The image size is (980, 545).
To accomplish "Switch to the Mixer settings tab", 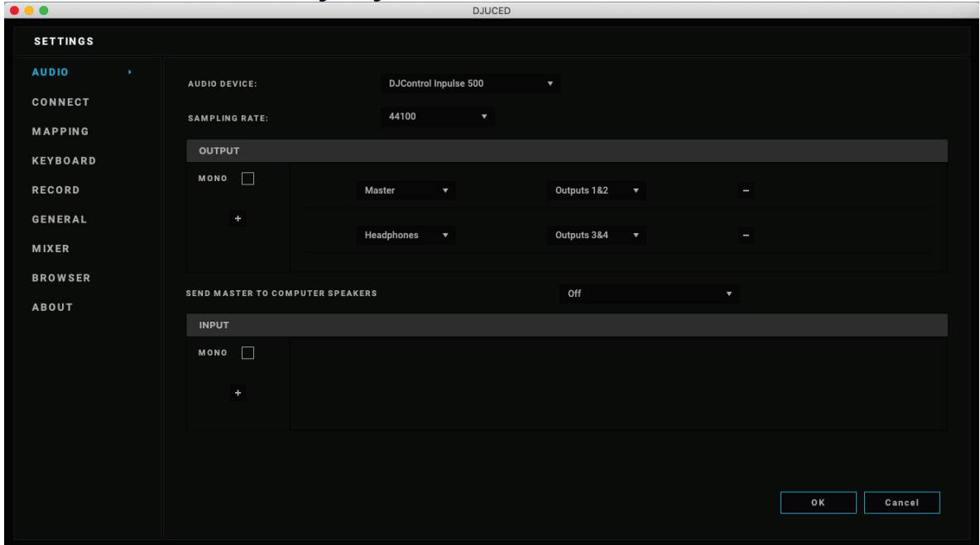I will tap(50, 248).
